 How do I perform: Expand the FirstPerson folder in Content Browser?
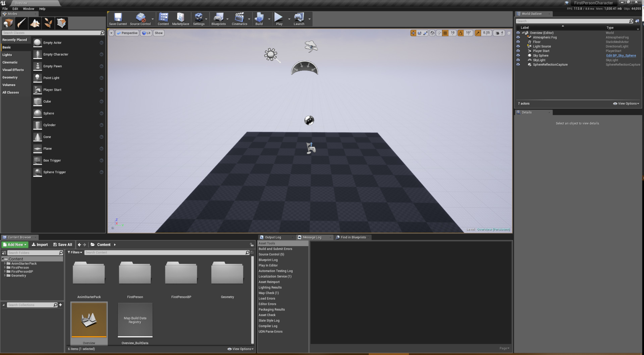tap(5, 268)
